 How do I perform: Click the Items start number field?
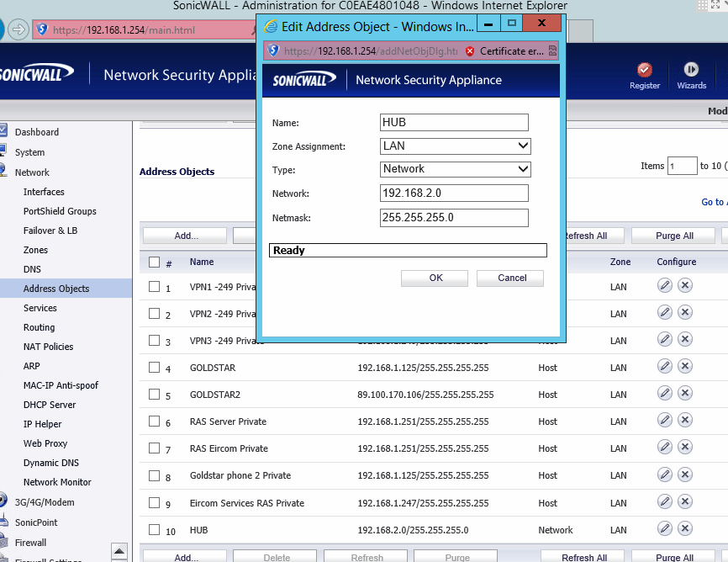click(682, 166)
